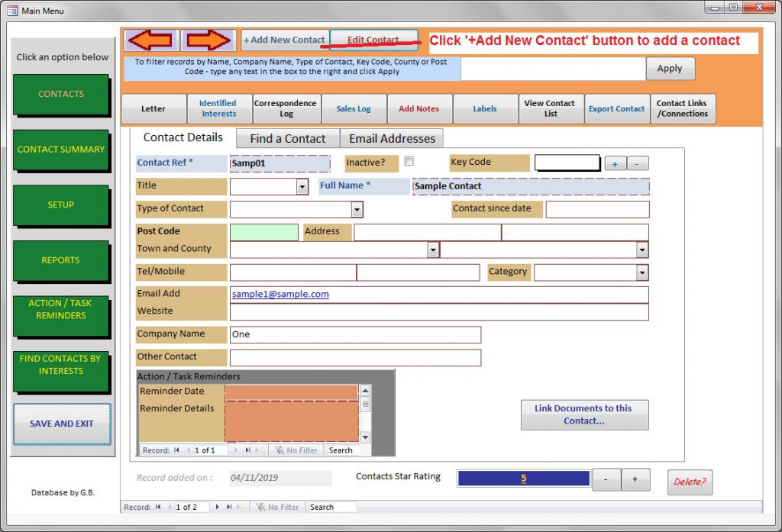The image size is (782, 532).
Task: Open the Email Addresses tab
Action: pos(392,139)
